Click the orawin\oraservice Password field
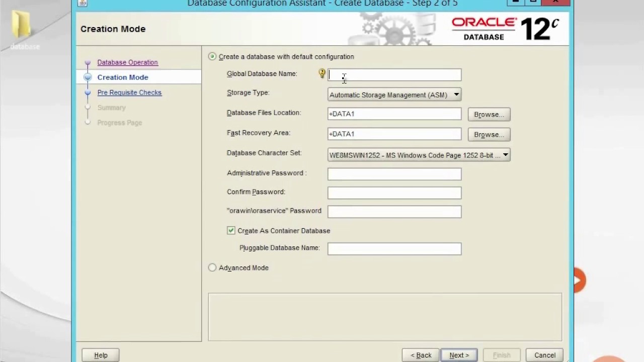 (x=394, y=212)
